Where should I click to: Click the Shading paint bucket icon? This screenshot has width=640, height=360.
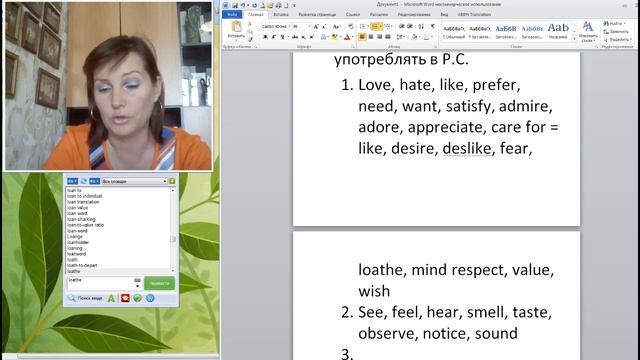coord(415,37)
